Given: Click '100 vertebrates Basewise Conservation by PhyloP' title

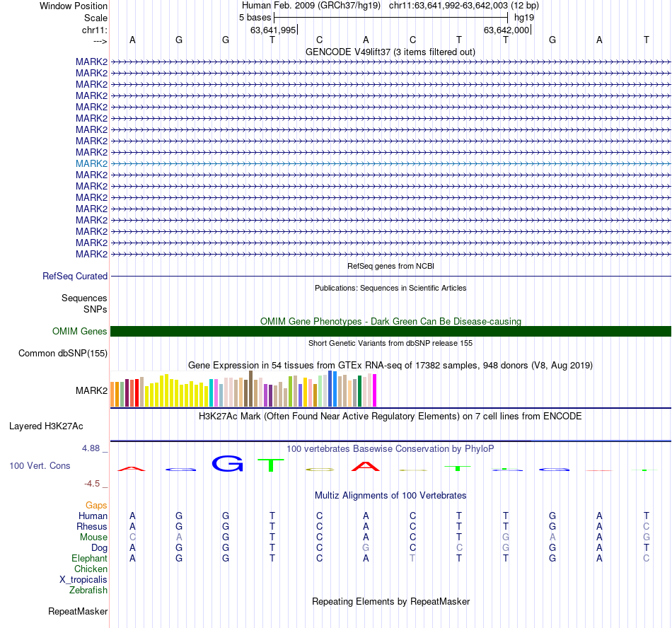Looking at the screenshot, I should 390,448.
